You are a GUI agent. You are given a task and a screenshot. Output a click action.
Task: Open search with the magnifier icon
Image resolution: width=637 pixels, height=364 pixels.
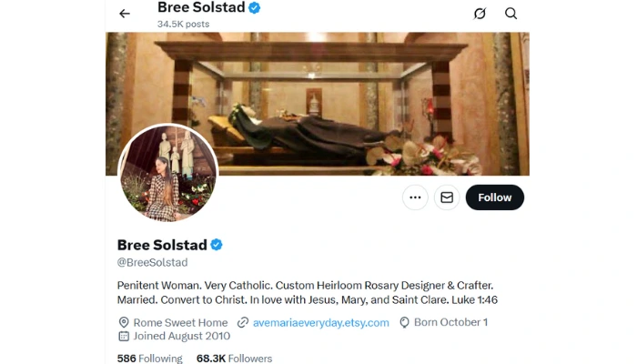[511, 14]
